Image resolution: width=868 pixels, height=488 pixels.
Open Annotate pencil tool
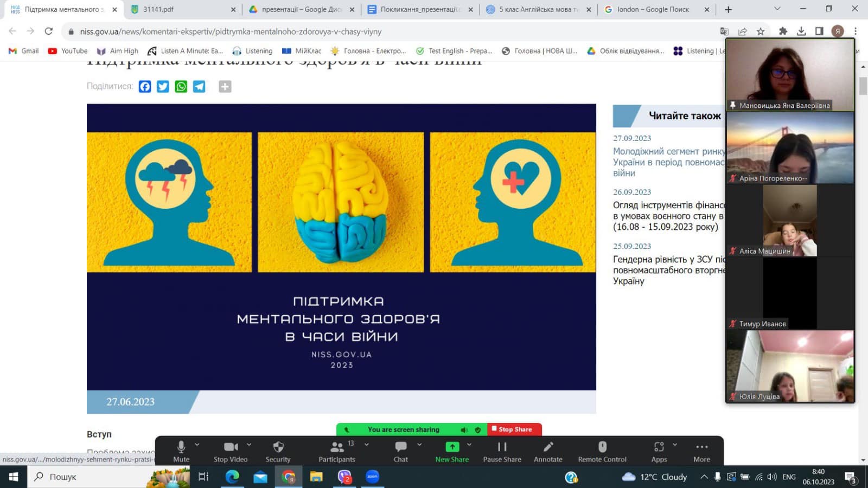(548, 451)
